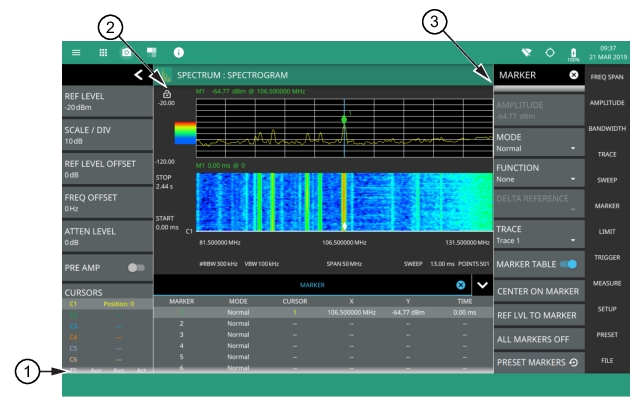Close the MARKER side panel
The height and width of the screenshot is (408, 643).
coord(574,75)
